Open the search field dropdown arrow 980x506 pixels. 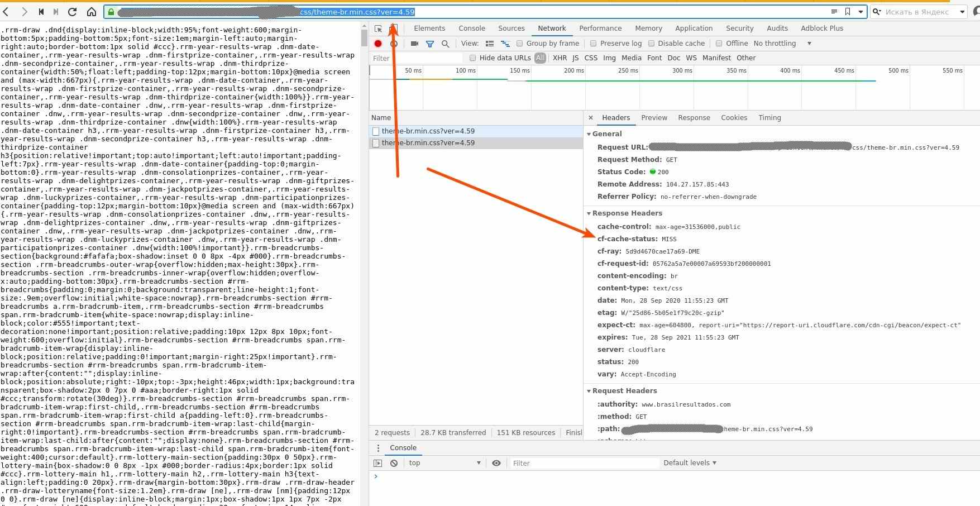coord(963,12)
